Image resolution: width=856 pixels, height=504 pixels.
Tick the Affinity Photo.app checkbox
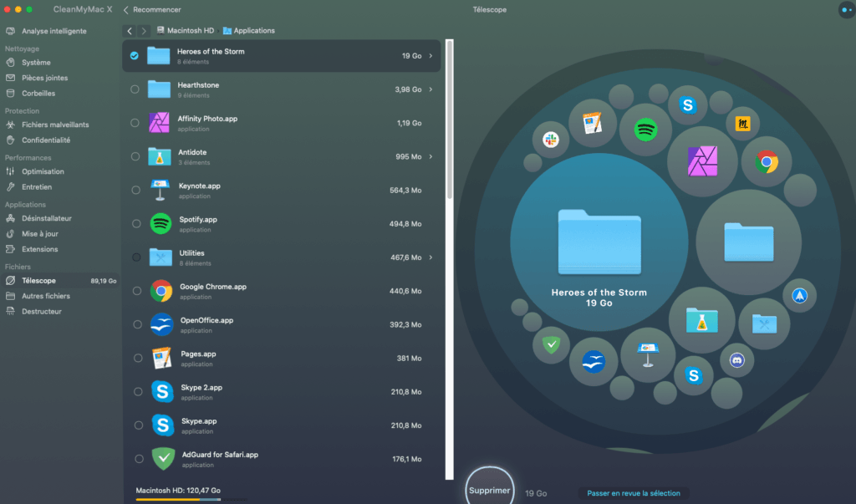pos(135,123)
